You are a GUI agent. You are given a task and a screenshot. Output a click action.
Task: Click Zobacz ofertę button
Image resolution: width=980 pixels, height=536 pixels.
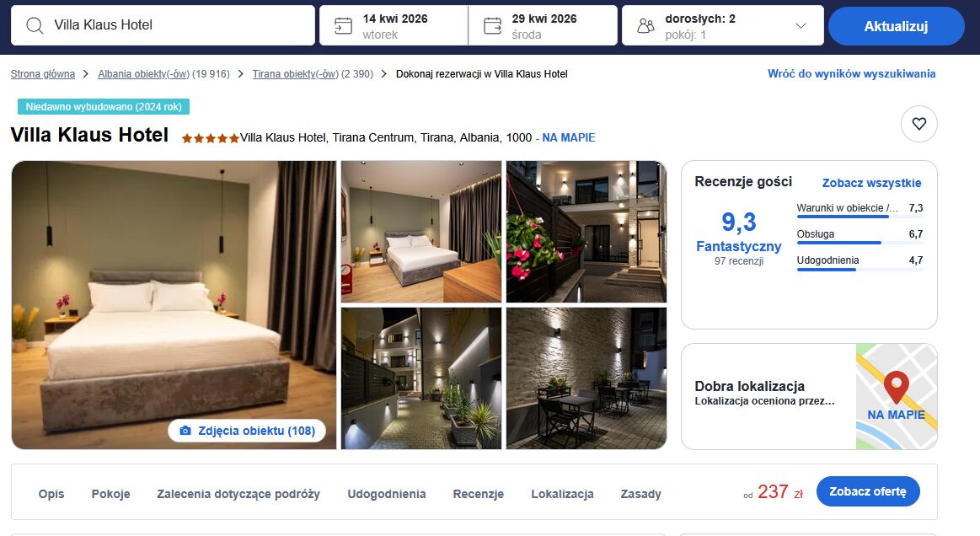(867, 491)
